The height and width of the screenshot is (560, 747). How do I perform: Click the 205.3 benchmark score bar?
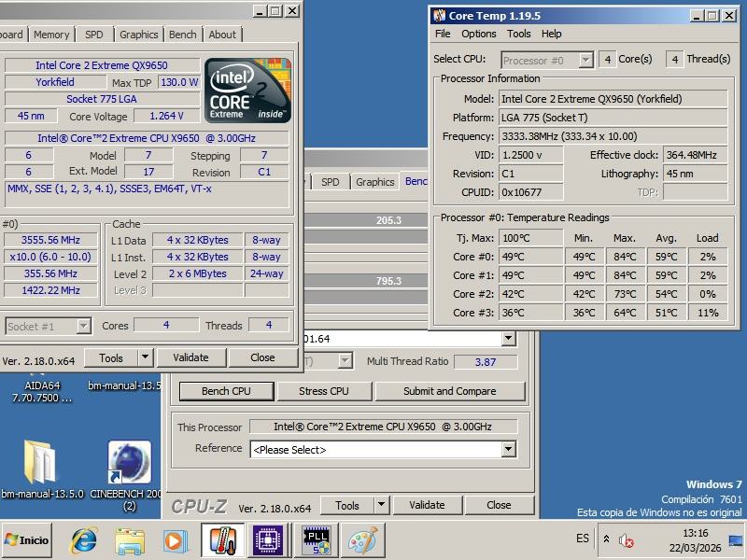[x=366, y=220]
